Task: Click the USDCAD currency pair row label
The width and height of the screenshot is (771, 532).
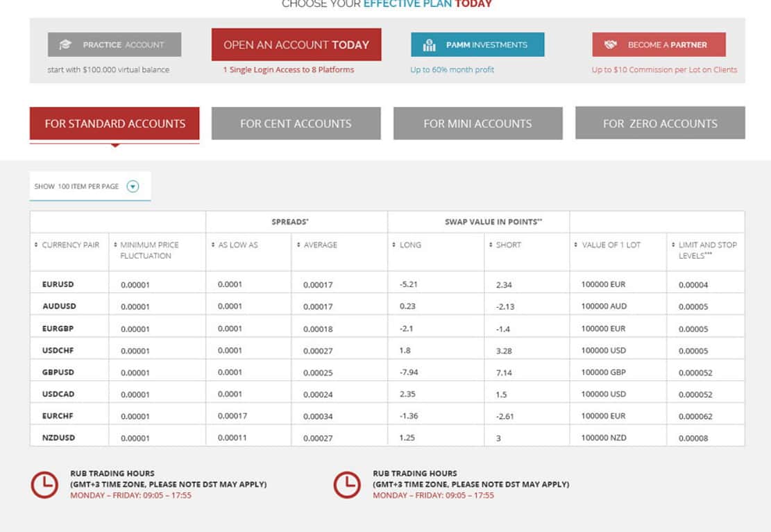Action: pyautogui.click(x=58, y=394)
